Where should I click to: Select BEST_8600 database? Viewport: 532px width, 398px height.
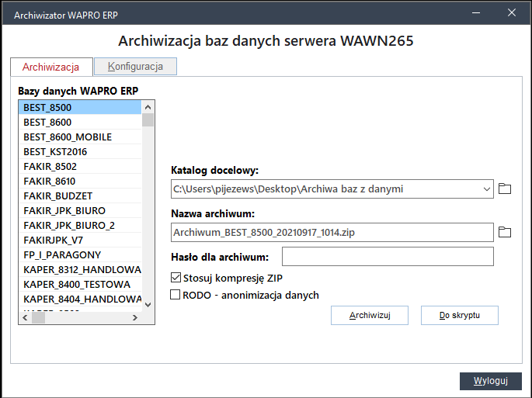tap(80, 122)
